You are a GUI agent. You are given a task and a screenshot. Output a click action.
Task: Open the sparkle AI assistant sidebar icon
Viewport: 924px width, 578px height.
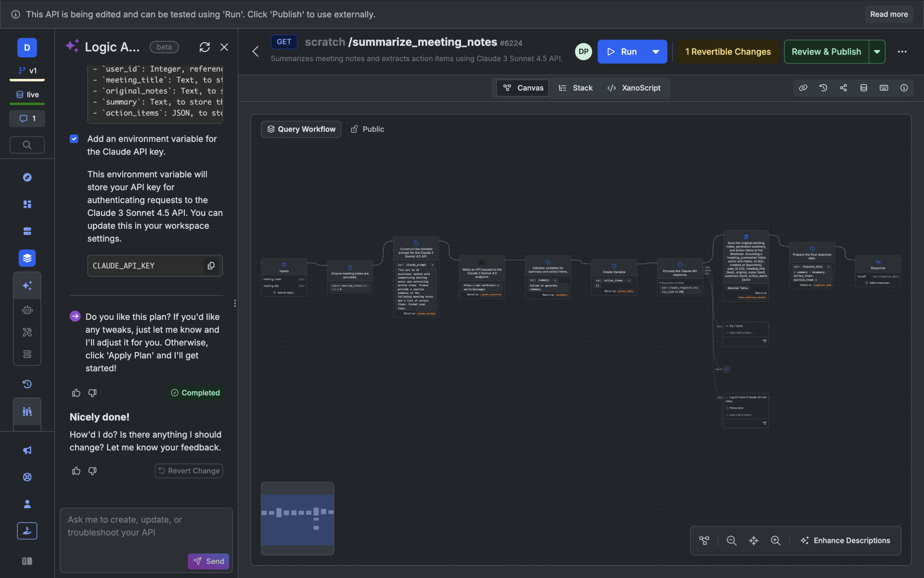pyautogui.click(x=27, y=286)
